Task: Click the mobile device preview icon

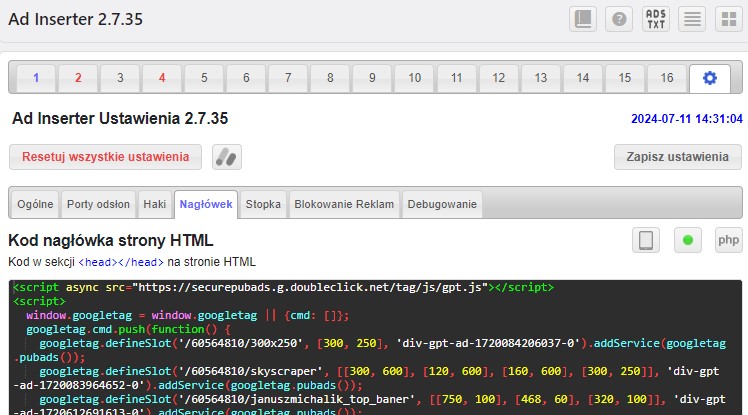Action: pos(646,240)
